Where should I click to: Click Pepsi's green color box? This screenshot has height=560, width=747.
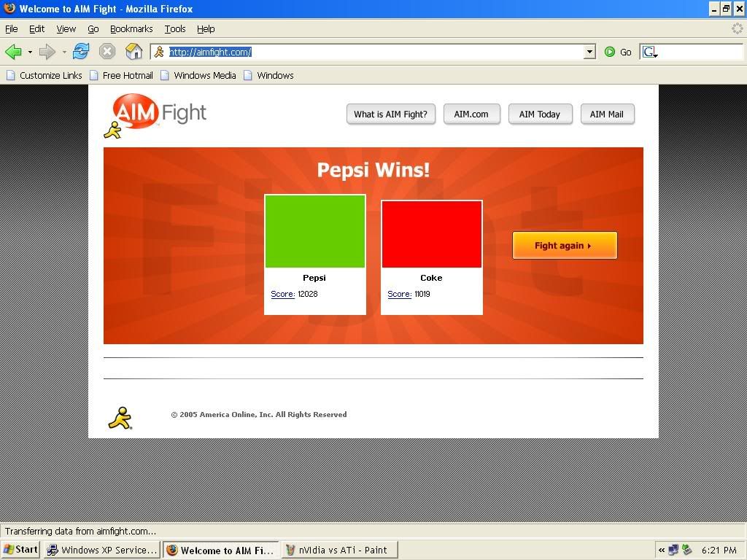315,232
